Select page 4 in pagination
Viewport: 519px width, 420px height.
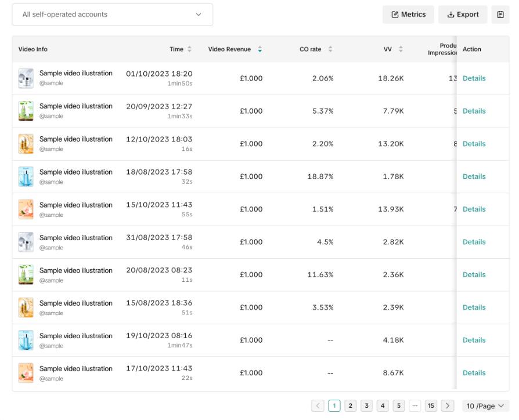pos(383,406)
